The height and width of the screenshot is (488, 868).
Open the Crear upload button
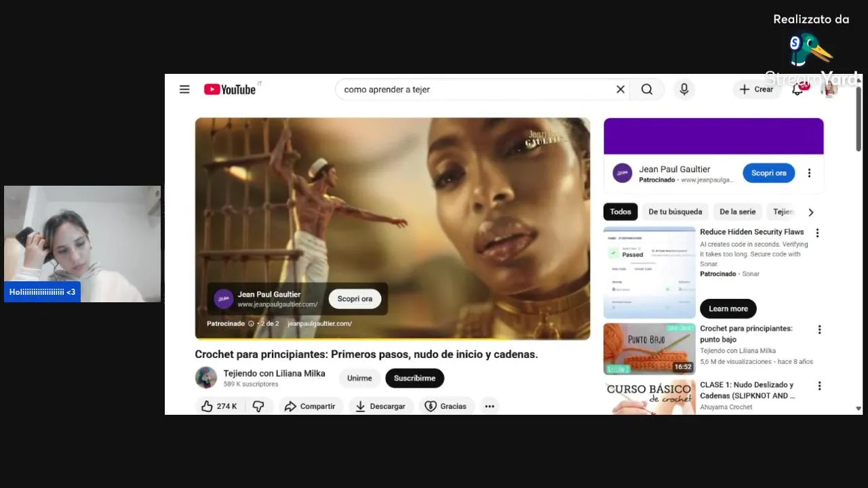[x=757, y=89]
